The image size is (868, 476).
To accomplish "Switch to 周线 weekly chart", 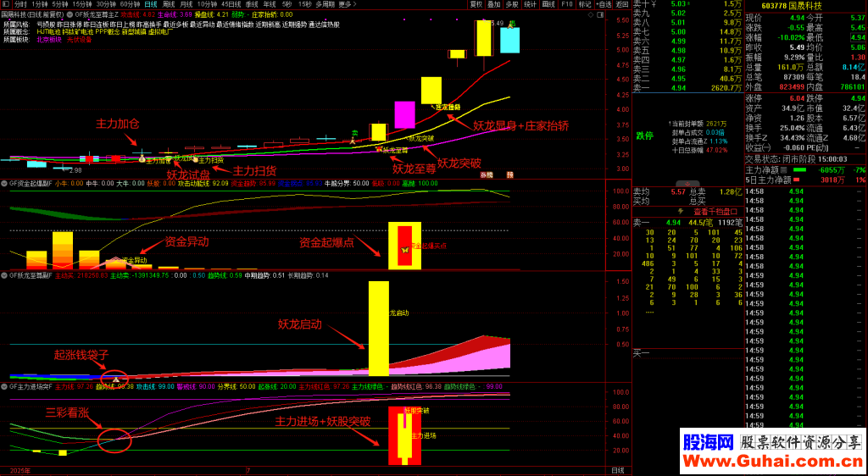I will [169, 4].
